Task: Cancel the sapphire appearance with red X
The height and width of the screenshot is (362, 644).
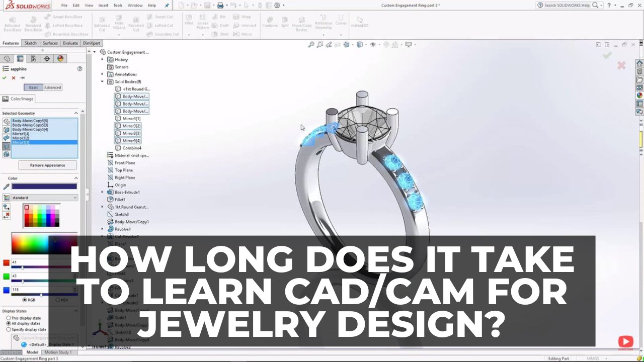Action: (14, 78)
